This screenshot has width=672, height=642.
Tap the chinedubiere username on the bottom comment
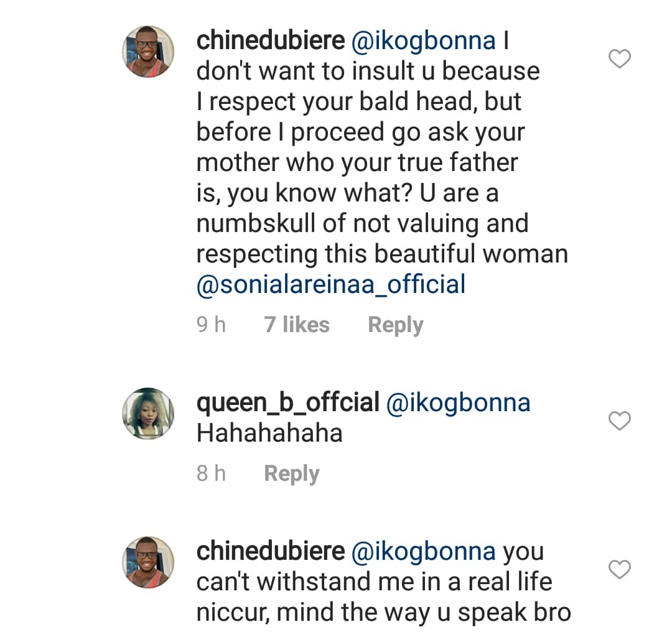(x=270, y=551)
